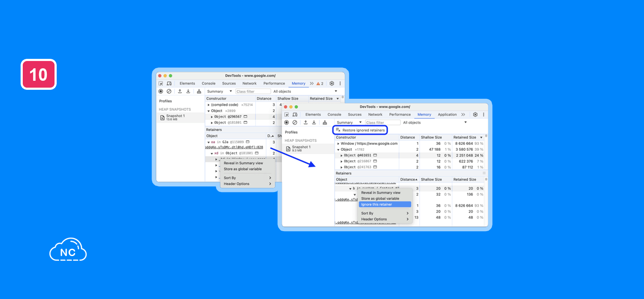Sort by Distance header in right Retainers table
This screenshot has height=299, width=644.
click(410, 180)
